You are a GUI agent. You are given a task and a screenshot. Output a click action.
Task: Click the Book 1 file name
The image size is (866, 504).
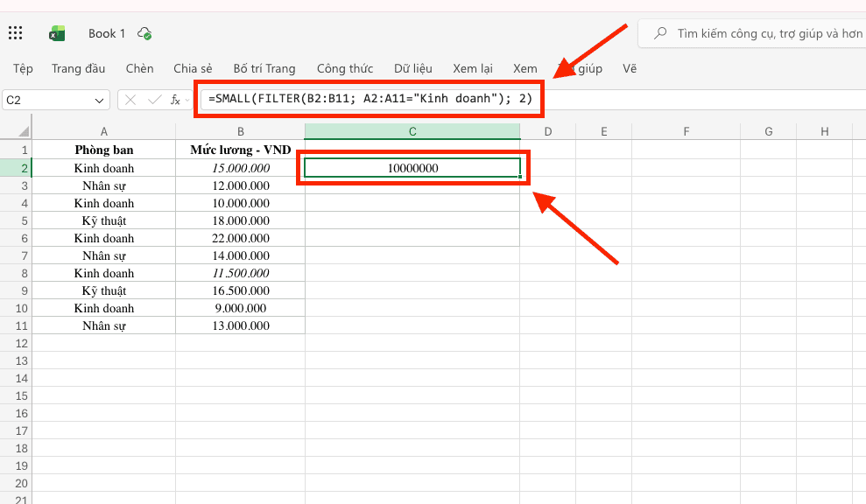pyautogui.click(x=107, y=33)
